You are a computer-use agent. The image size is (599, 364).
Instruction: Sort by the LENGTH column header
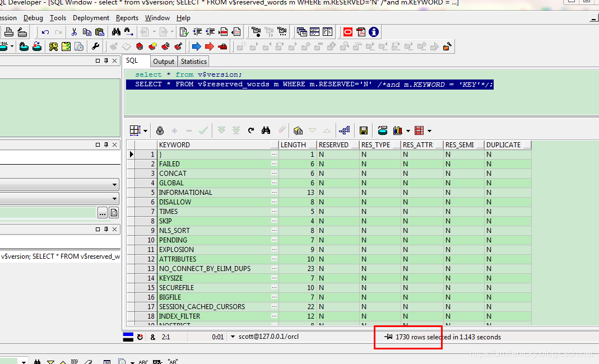298,144
